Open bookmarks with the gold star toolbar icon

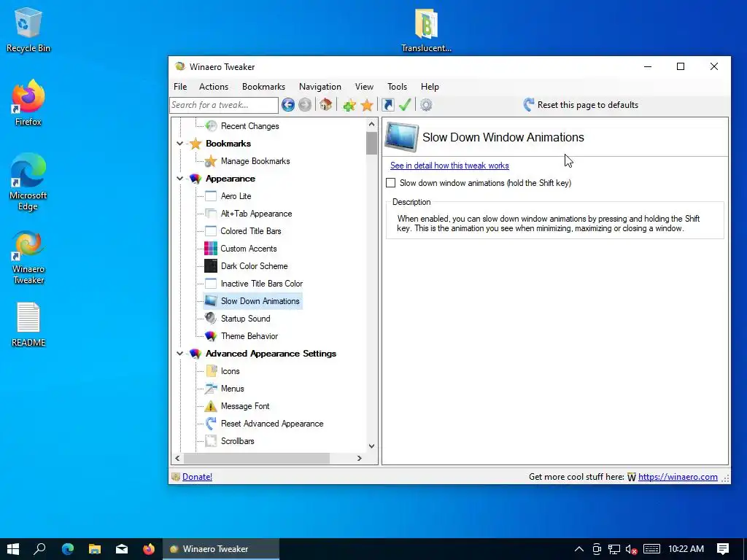pos(367,105)
